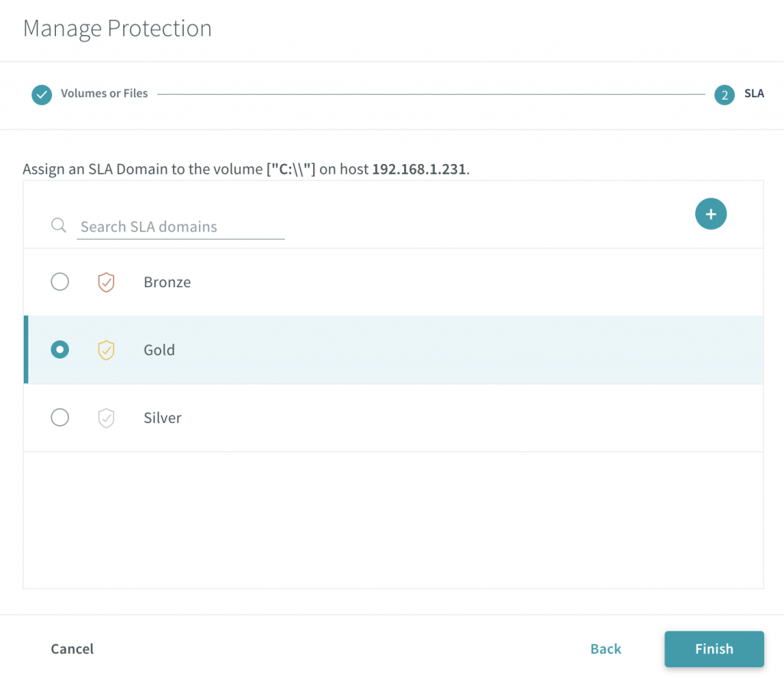The width and height of the screenshot is (784, 678).
Task: Focus the Search SLA domains field
Action: tap(181, 227)
